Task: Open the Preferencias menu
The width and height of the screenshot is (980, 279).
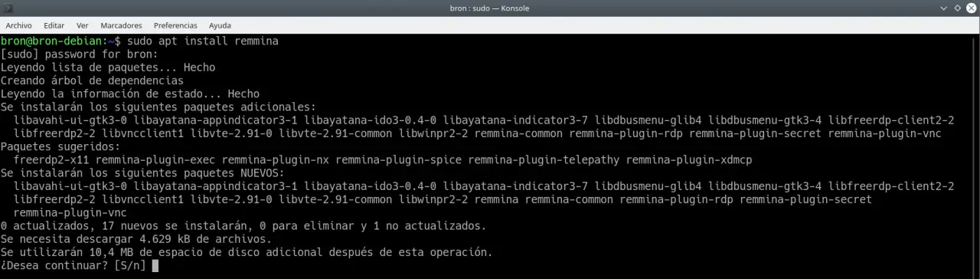Action: tap(175, 25)
